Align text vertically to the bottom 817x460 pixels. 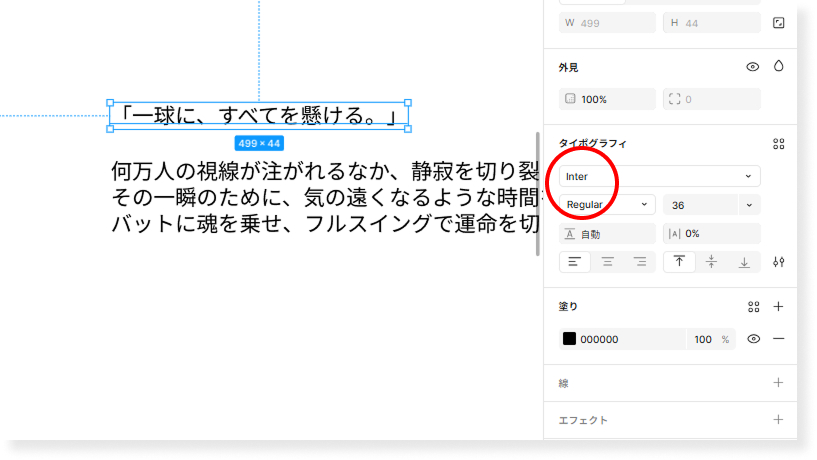(x=743, y=262)
